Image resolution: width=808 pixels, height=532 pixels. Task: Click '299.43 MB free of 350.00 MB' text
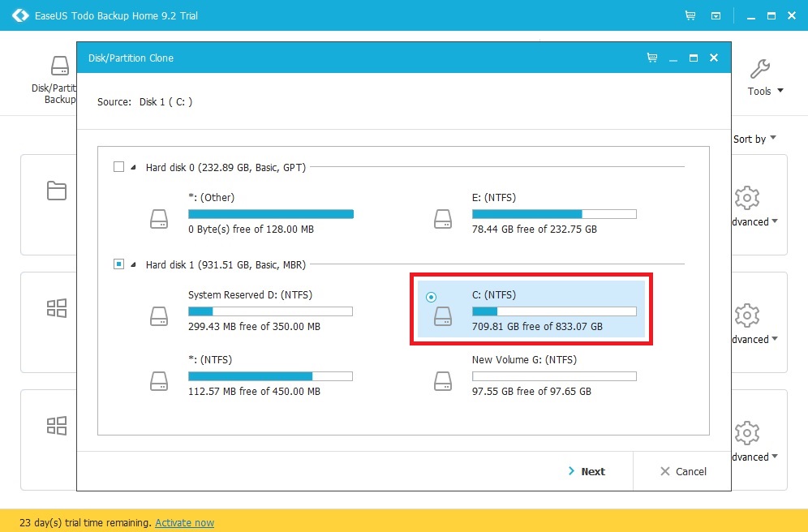(x=254, y=327)
